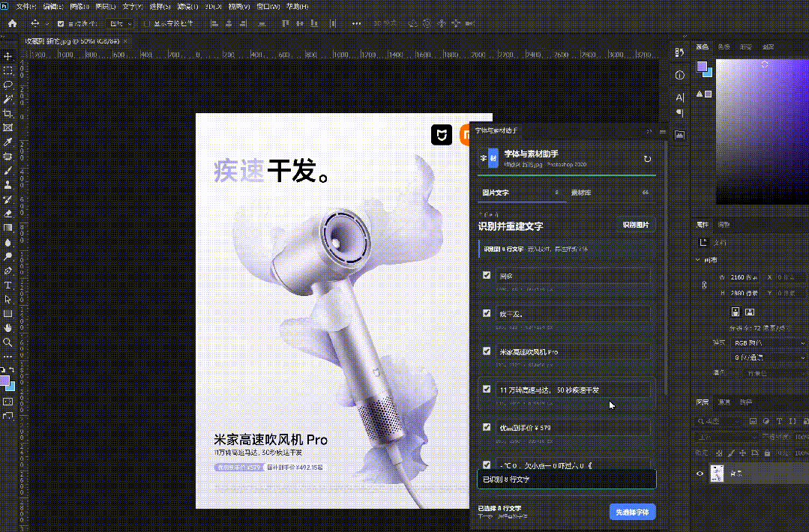Viewport: 809px width, 532px height.
Task: Select the Clone Stamp tool
Action: 7,185
